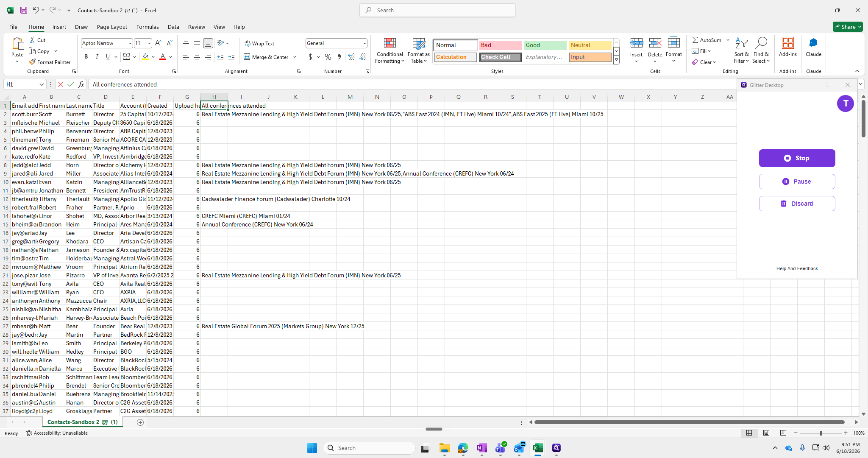Click the Excel search box
The width and height of the screenshot is (868, 458).
pyautogui.click(x=437, y=10)
